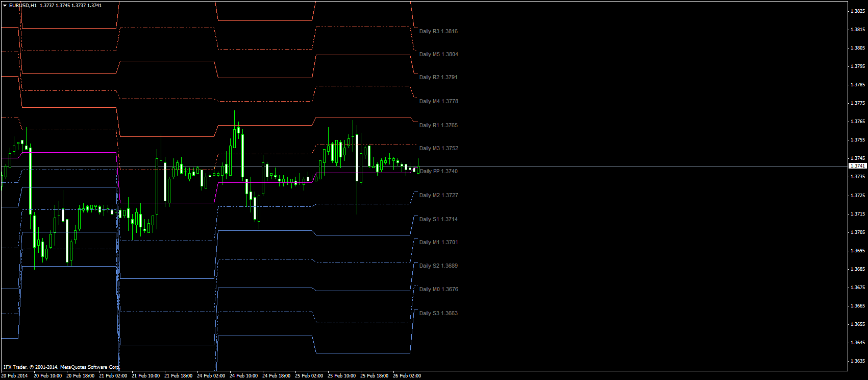Click the 21 Feb 10:00 time label

point(145,376)
